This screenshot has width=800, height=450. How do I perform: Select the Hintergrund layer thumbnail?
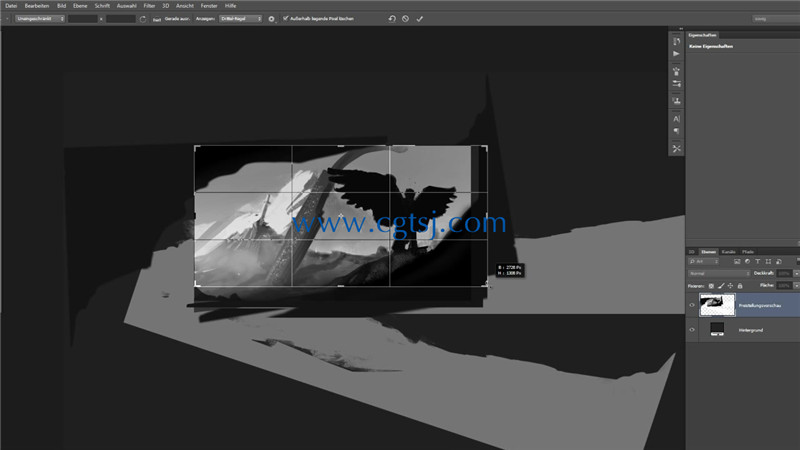click(717, 329)
